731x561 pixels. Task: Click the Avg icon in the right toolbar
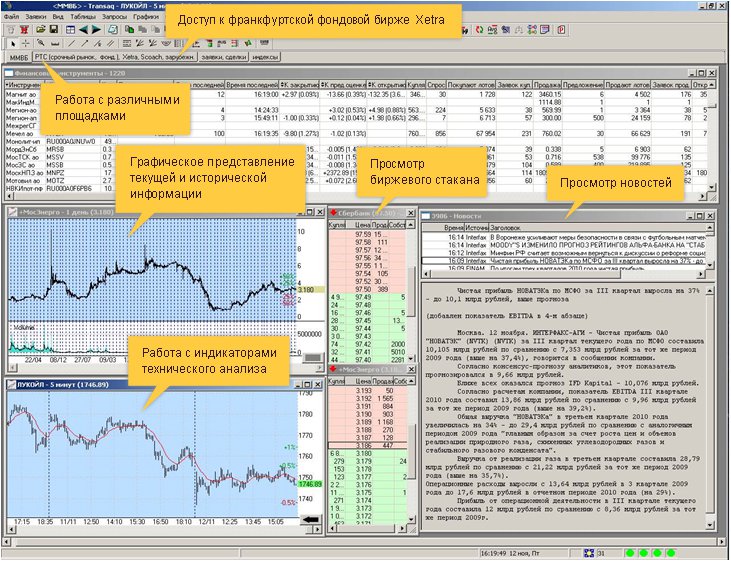click(x=493, y=30)
